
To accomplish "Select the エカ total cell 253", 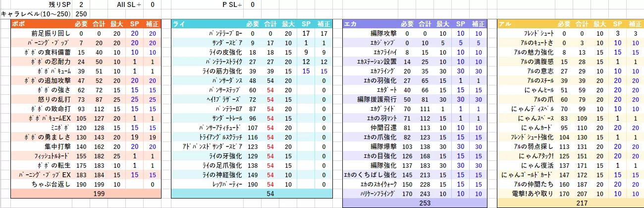I will [x=414, y=203].
